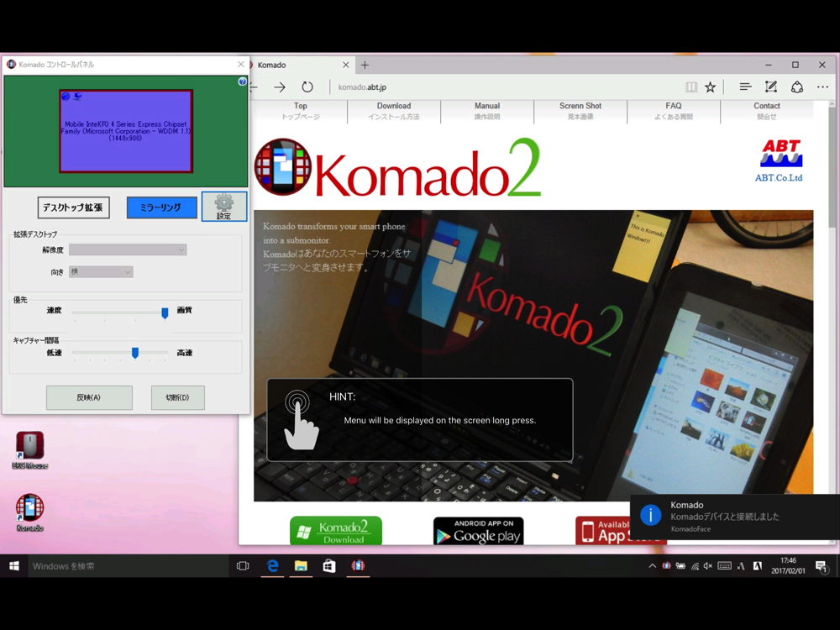The width and height of the screenshot is (840, 630).
Task: Click the battery tray icon
Action: [x=680, y=565]
